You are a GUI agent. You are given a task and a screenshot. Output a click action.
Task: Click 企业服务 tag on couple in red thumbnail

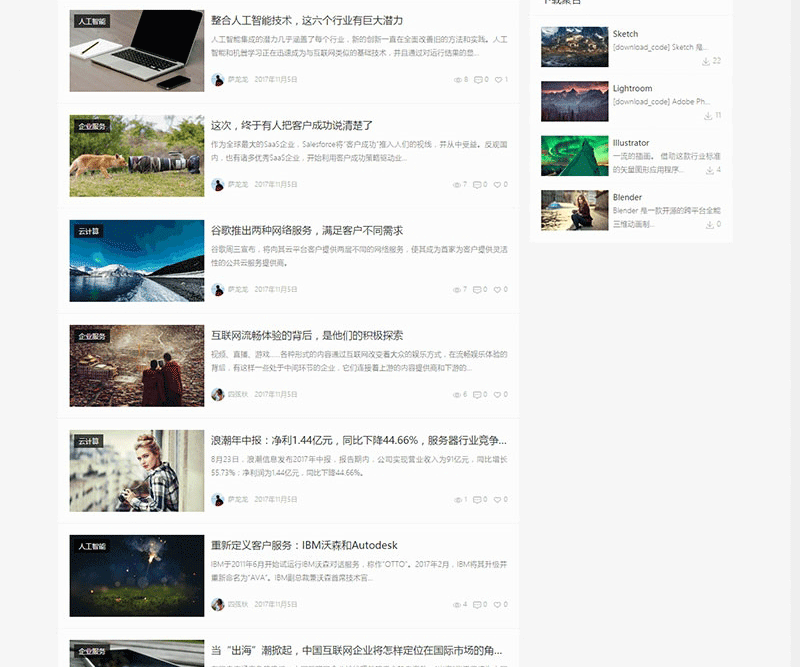pos(92,337)
